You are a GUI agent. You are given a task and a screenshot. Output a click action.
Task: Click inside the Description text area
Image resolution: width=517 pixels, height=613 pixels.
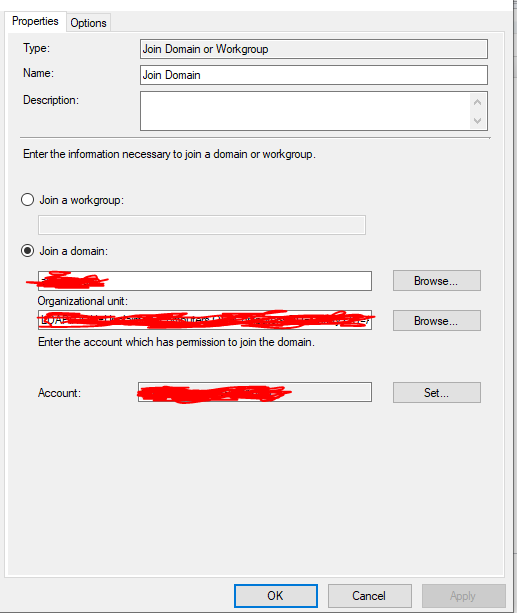[305, 111]
